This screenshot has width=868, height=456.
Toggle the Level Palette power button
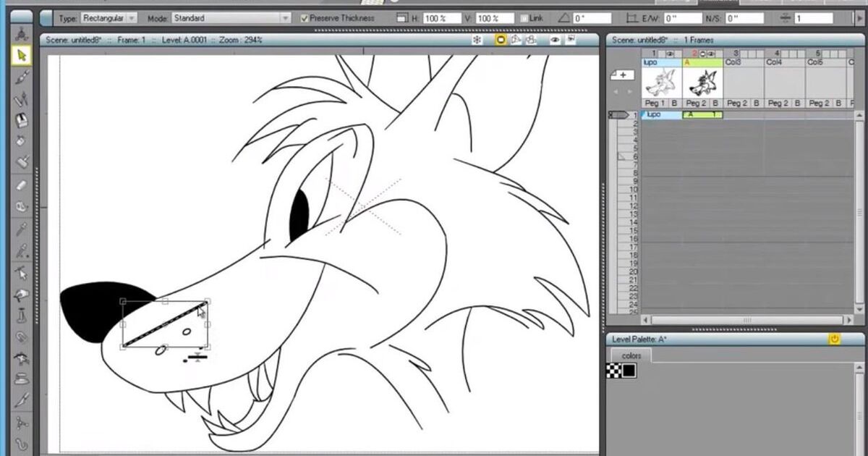coord(835,339)
